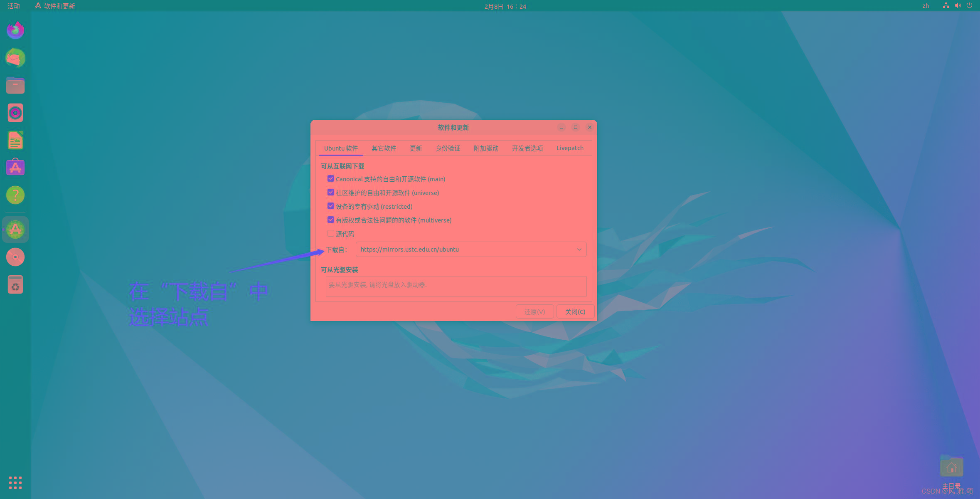Open Firefox from the dock
Image resolution: width=980 pixels, height=499 pixels.
(15, 30)
